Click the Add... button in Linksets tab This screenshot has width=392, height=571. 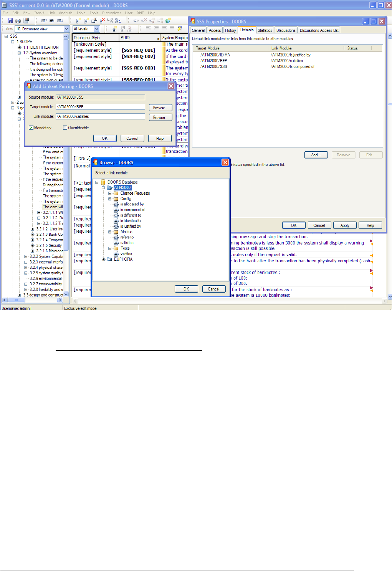tap(316, 155)
